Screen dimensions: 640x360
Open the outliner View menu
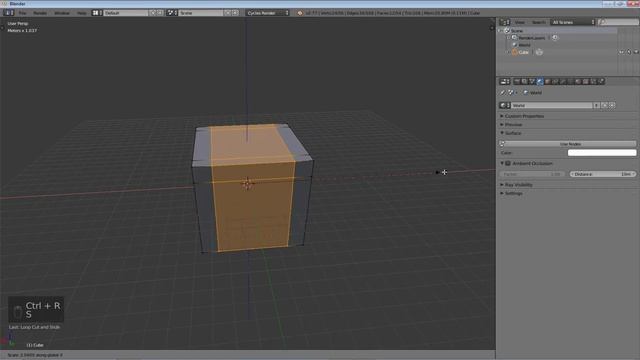coord(520,22)
